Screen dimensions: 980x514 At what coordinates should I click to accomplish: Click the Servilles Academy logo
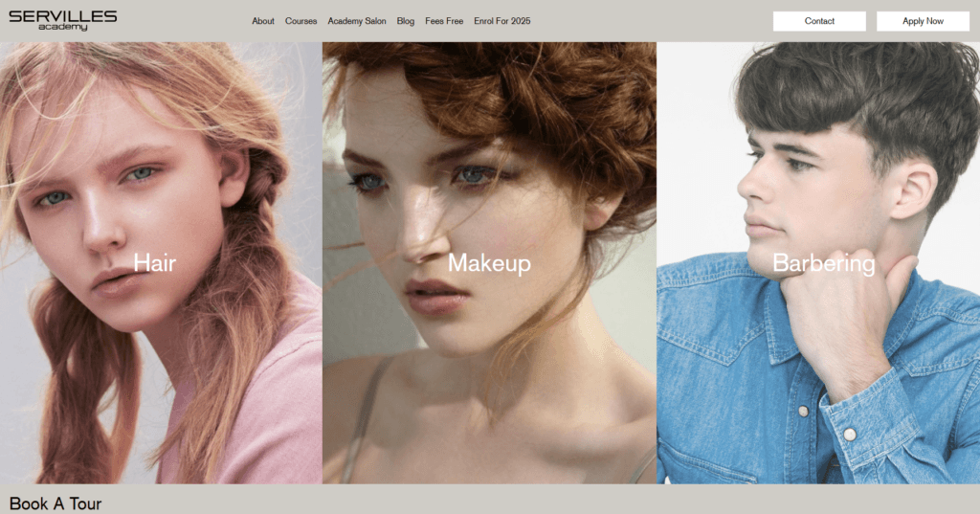(62, 21)
